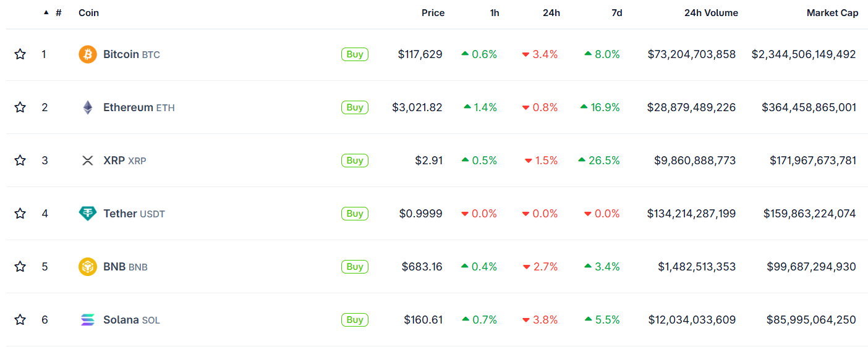Toggle the star next to Ethereum
The width and height of the screenshot is (868, 347).
[20, 107]
